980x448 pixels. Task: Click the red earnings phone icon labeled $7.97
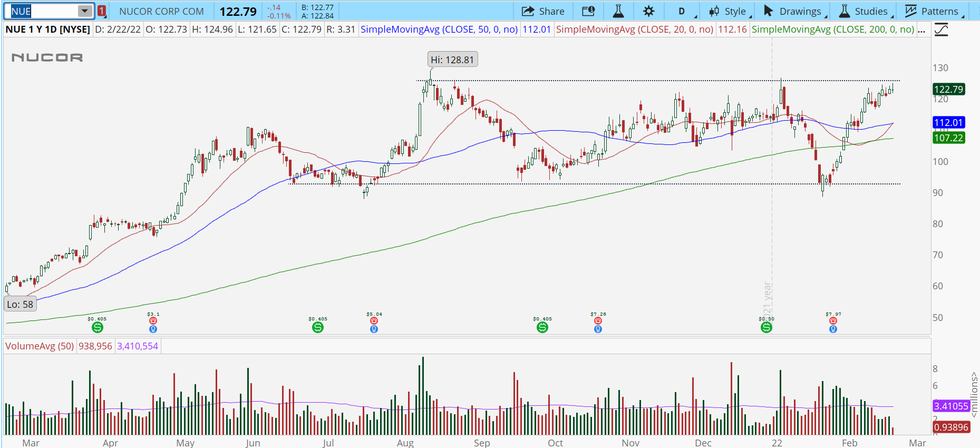pos(833,321)
